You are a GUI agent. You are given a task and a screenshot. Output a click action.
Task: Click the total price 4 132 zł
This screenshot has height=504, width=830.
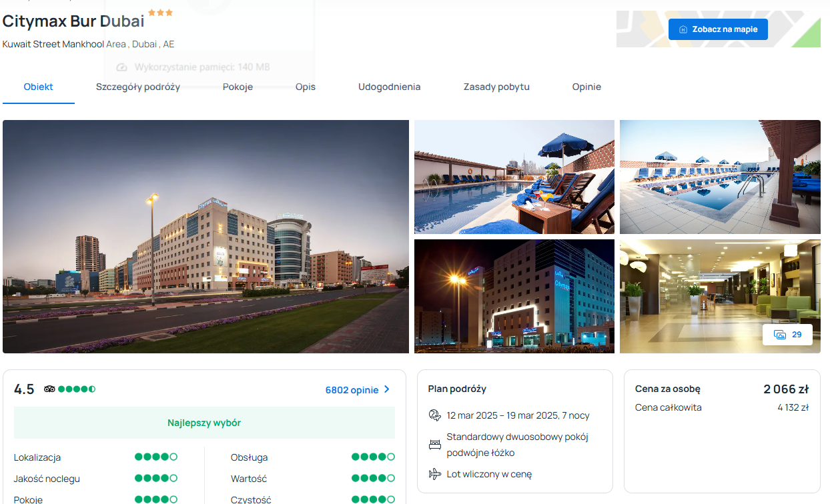point(793,407)
